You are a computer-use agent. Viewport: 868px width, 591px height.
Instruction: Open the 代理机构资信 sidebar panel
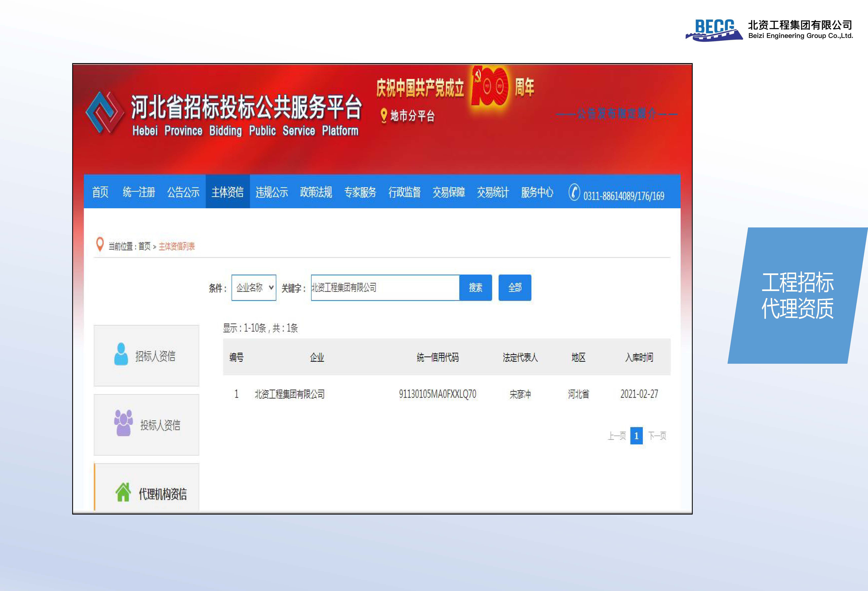click(146, 487)
